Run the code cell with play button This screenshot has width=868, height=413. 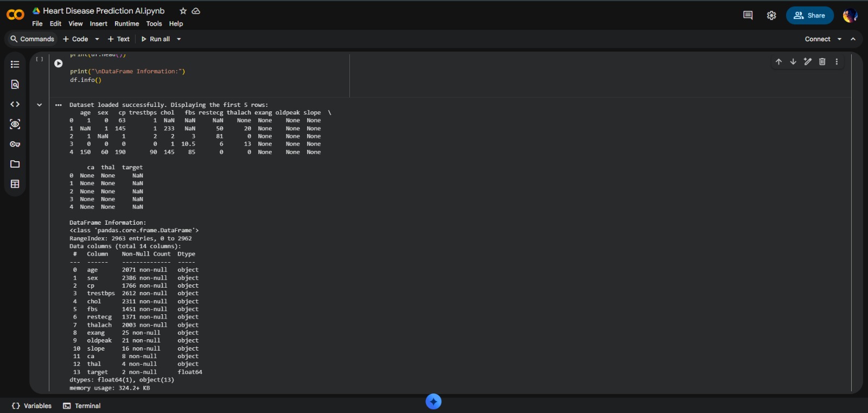tap(59, 63)
